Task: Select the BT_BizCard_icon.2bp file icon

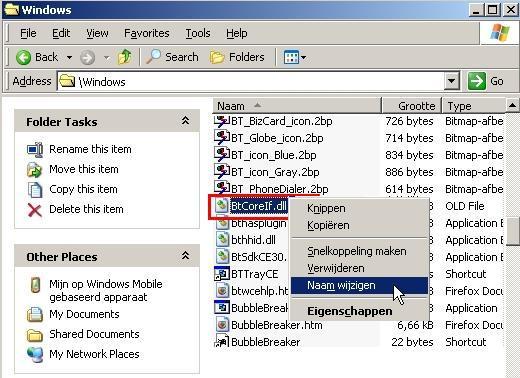Action: (222, 121)
